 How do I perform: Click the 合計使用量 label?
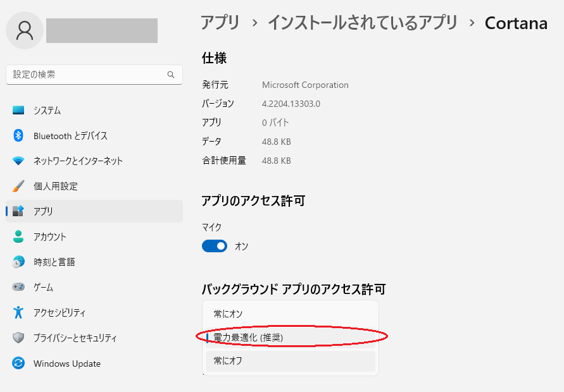[x=223, y=161]
